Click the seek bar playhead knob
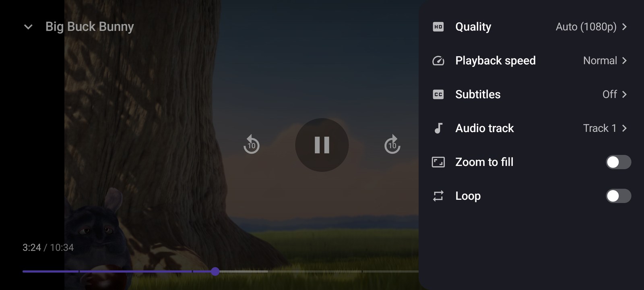This screenshot has height=290, width=644. point(215,271)
